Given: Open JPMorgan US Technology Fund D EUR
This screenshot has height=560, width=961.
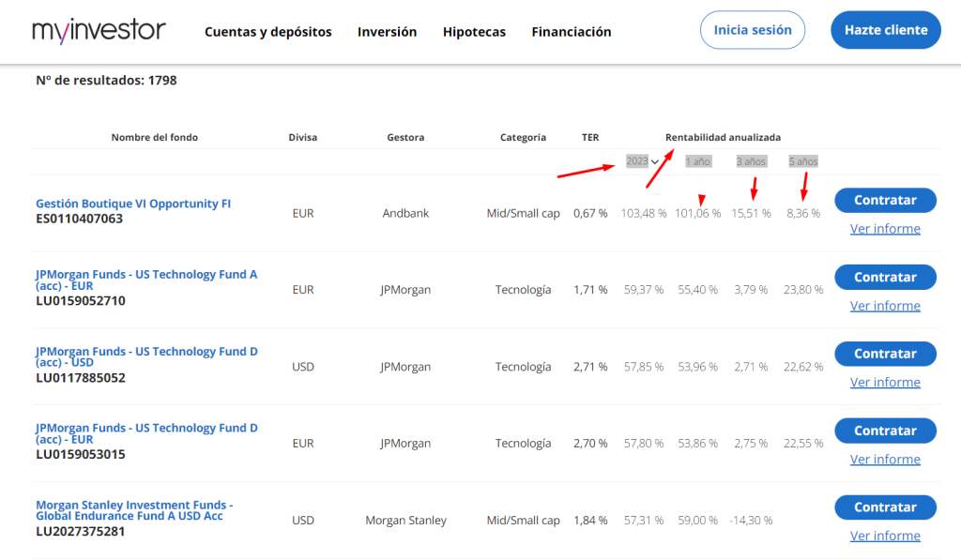Looking at the screenshot, I should coord(146,433).
